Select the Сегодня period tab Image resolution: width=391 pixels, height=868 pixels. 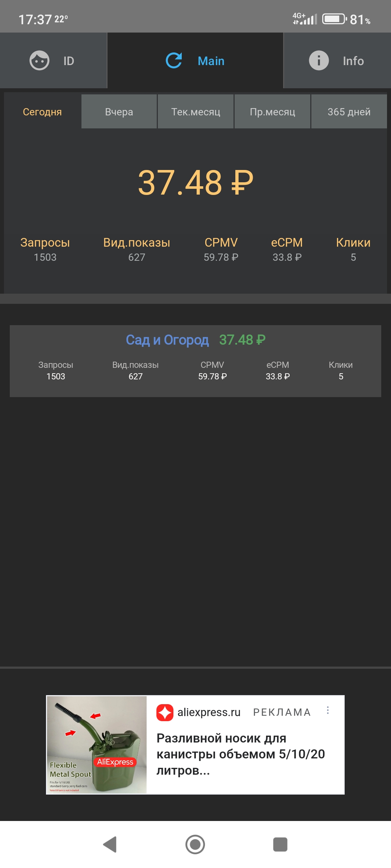(x=42, y=112)
